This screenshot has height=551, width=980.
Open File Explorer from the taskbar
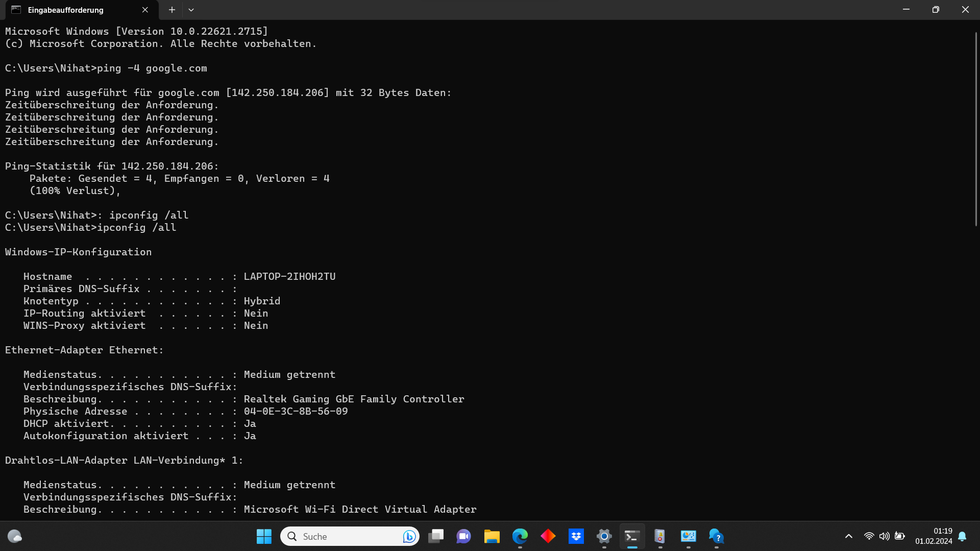492,536
